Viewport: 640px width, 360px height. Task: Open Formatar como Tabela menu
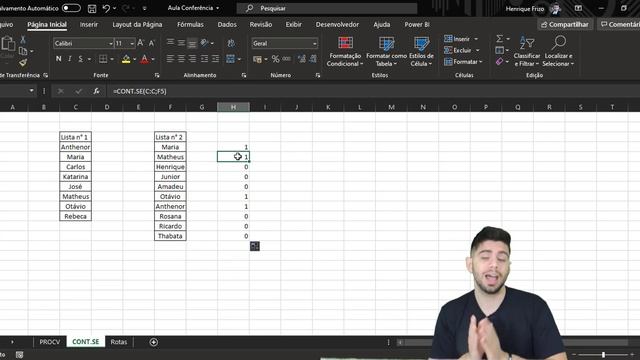[386, 51]
